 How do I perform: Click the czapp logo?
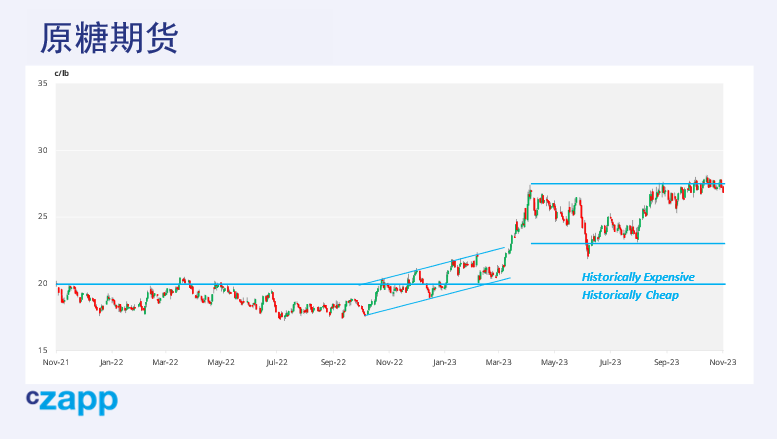tap(72, 402)
